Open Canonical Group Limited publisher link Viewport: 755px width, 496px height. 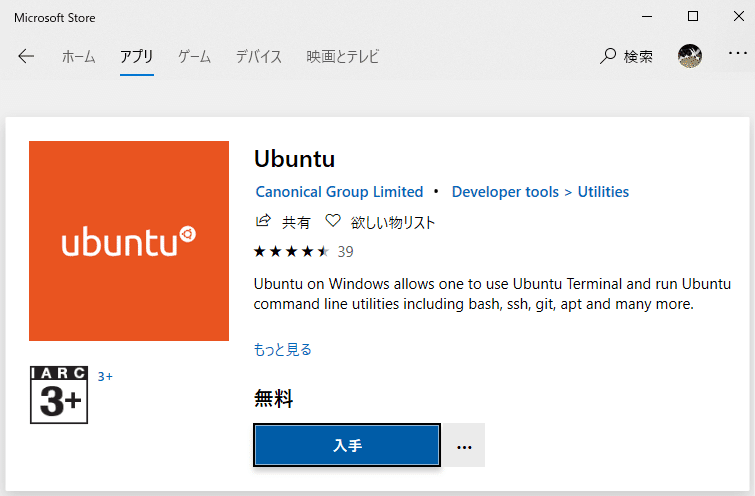pyautogui.click(x=339, y=192)
